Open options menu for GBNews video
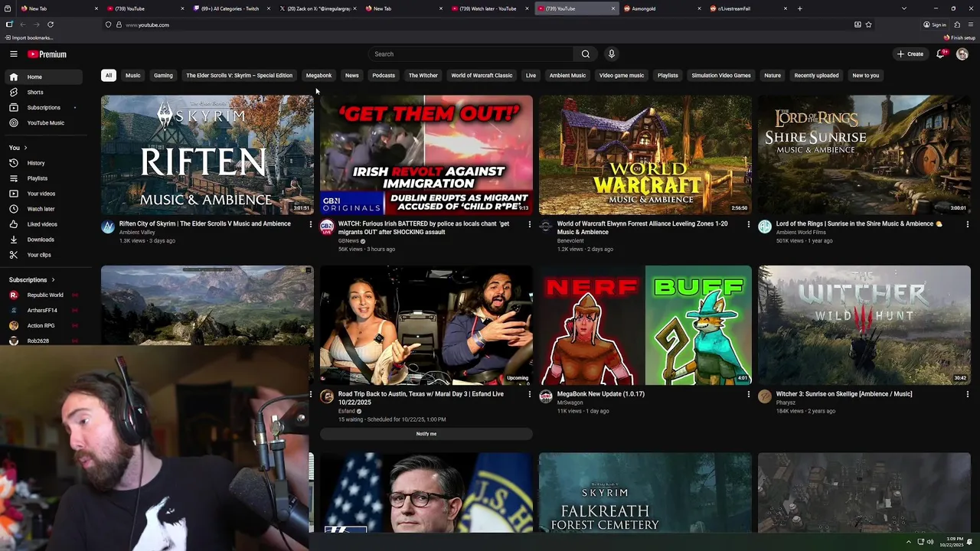This screenshot has height=551, width=980. [529, 224]
